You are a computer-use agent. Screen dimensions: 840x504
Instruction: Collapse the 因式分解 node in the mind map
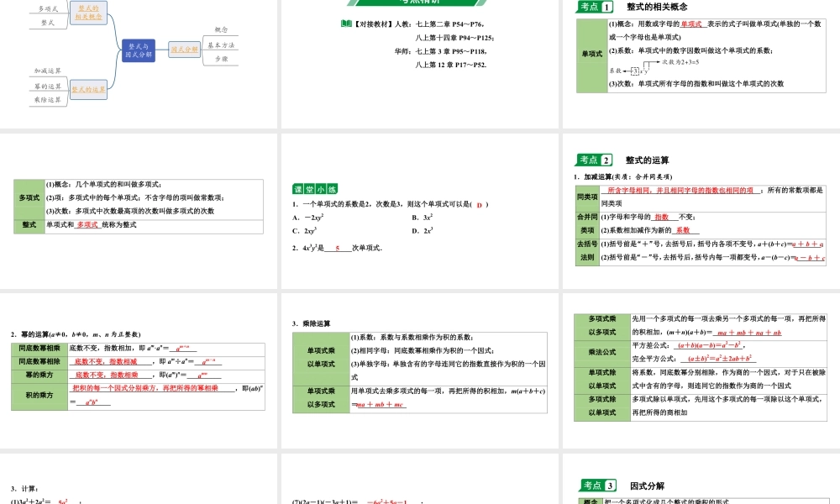[x=184, y=49]
